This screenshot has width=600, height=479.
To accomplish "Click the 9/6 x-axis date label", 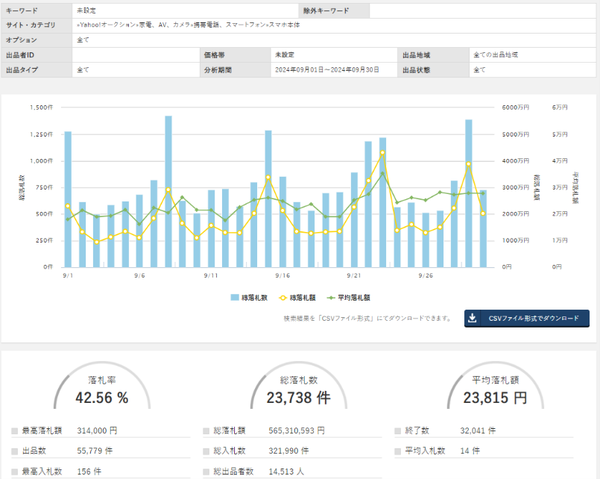I will pos(140,276).
